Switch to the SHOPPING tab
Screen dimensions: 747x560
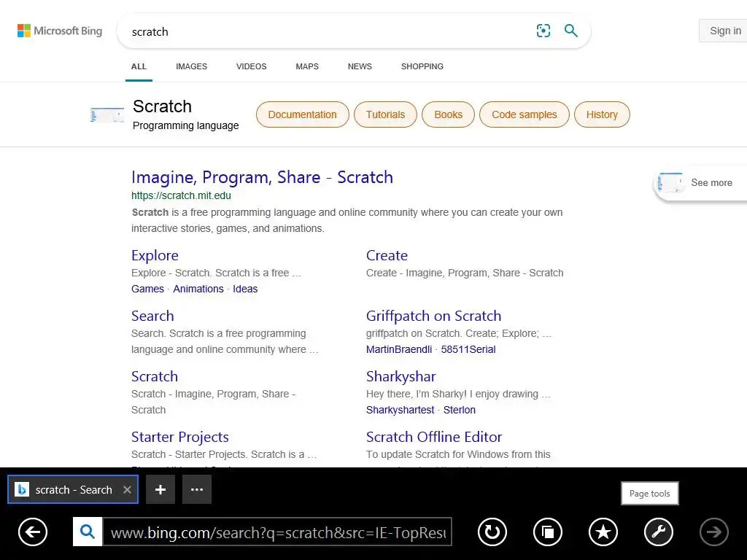coord(422,66)
